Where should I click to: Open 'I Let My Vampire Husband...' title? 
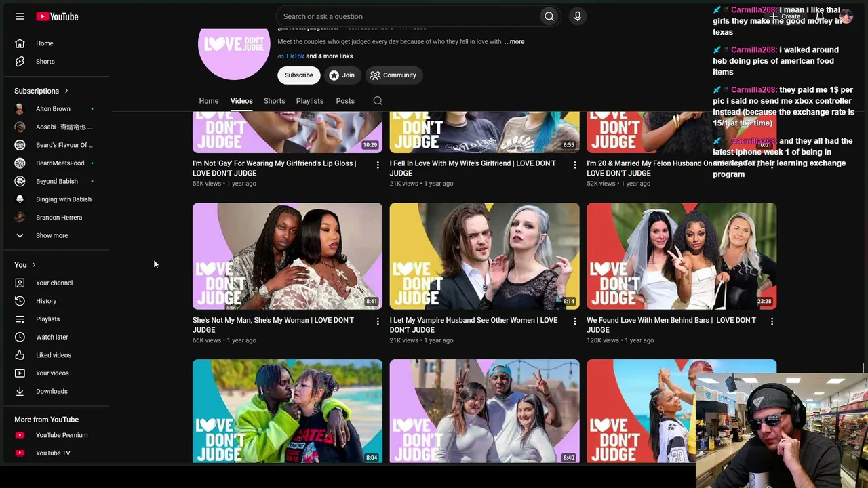(x=473, y=325)
